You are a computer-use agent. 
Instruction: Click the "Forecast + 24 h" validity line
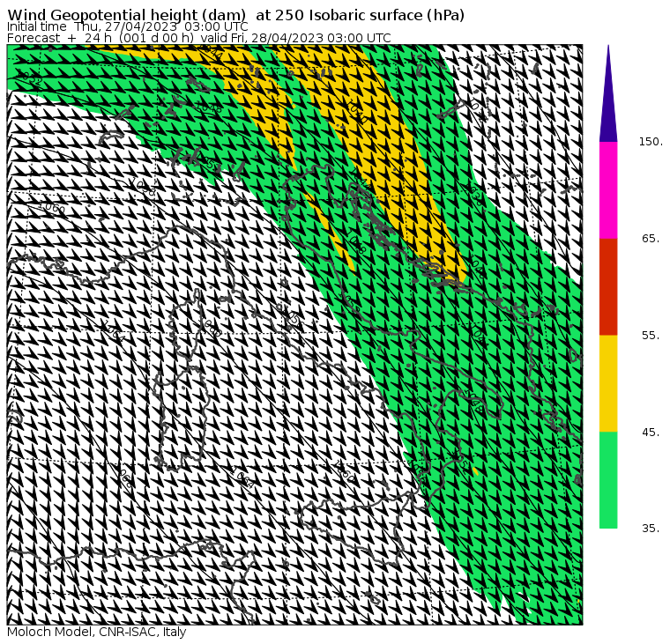coord(199,38)
